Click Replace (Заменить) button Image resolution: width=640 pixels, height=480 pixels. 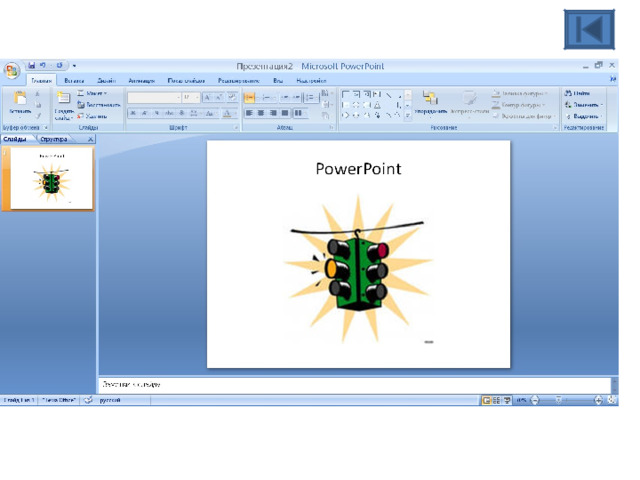(584, 105)
